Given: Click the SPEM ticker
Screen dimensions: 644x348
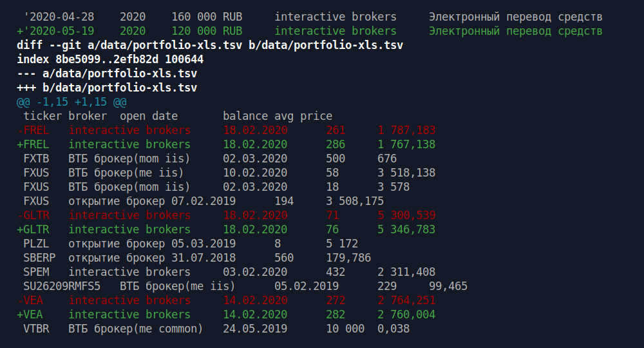Looking at the screenshot, I should pyautogui.click(x=36, y=272).
